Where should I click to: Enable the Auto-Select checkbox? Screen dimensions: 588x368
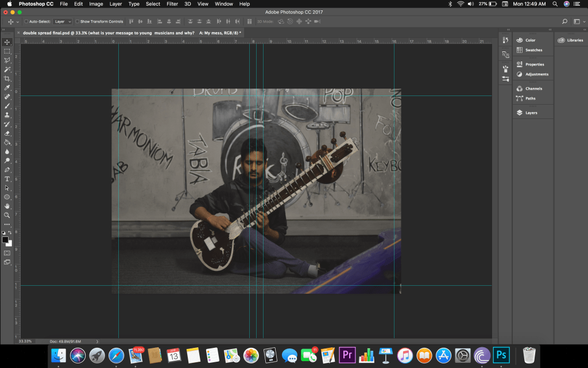[26, 21]
